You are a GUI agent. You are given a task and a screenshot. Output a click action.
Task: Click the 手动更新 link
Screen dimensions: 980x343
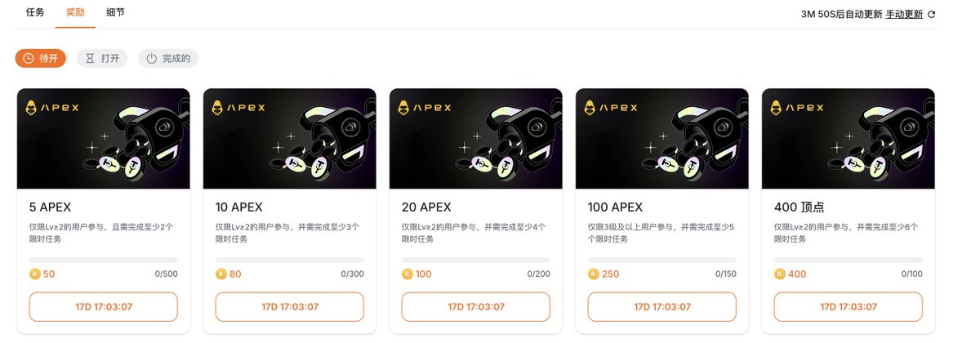click(x=904, y=14)
